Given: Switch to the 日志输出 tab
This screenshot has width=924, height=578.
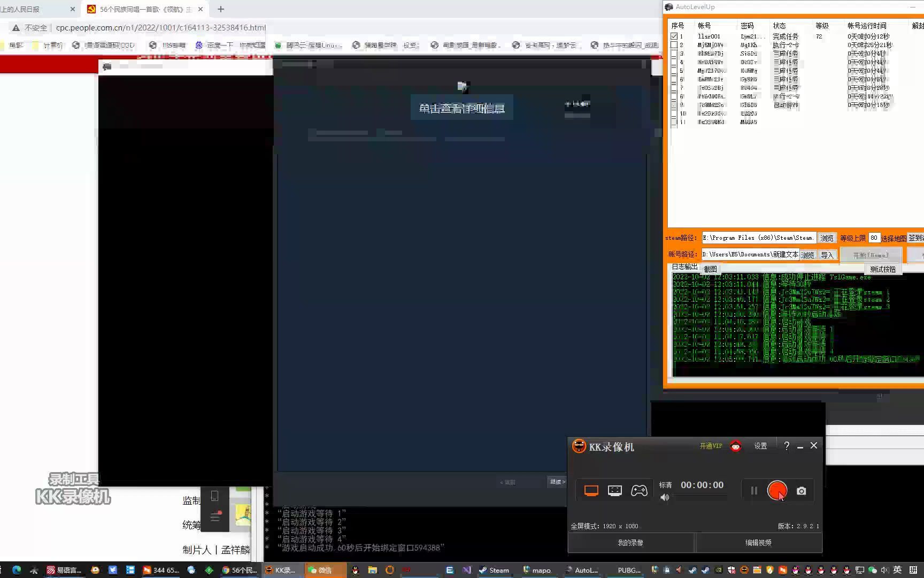Looking at the screenshot, I should click(x=684, y=267).
